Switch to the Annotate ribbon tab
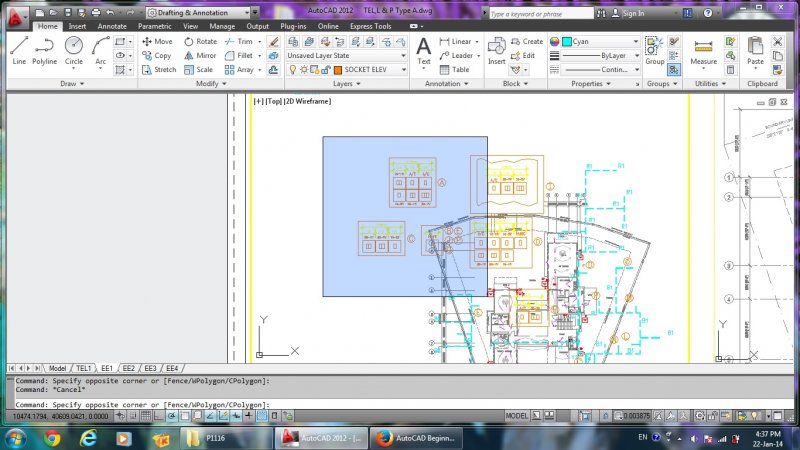800x450 pixels. point(112,26)
